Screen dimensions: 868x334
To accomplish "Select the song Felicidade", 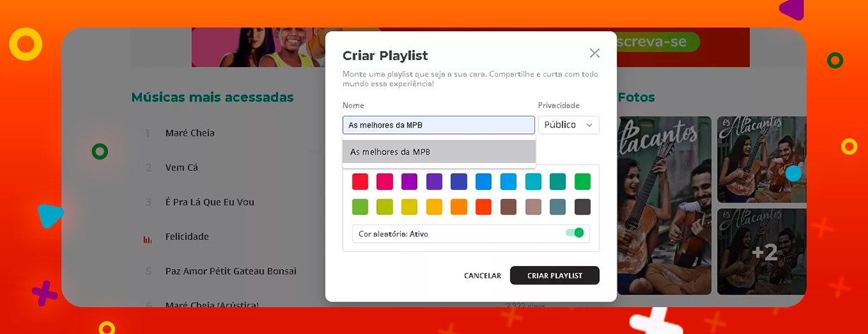I will click(187, 237).
